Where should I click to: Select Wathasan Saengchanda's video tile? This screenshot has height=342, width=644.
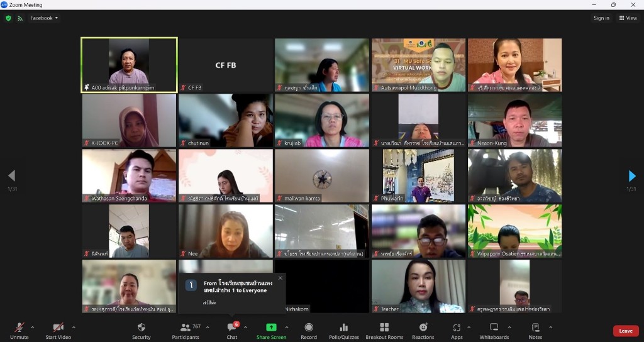(x=130, y=176)
